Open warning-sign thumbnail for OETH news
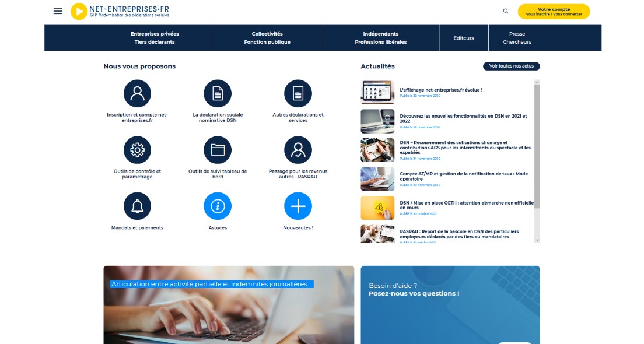Image resolution: width=644 pixels, height=344 pixels. click(377, 208)
